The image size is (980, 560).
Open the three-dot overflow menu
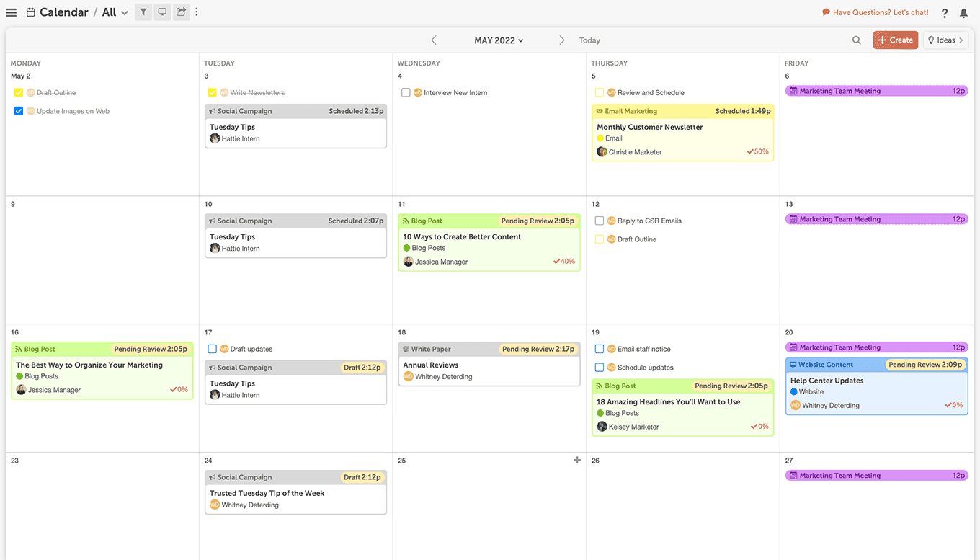(196, 12)
